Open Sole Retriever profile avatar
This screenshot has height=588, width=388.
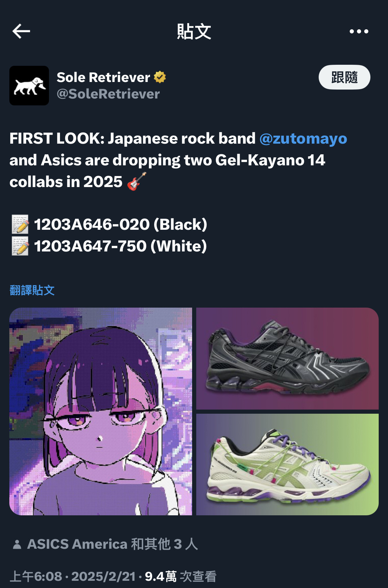pos(29,85)
